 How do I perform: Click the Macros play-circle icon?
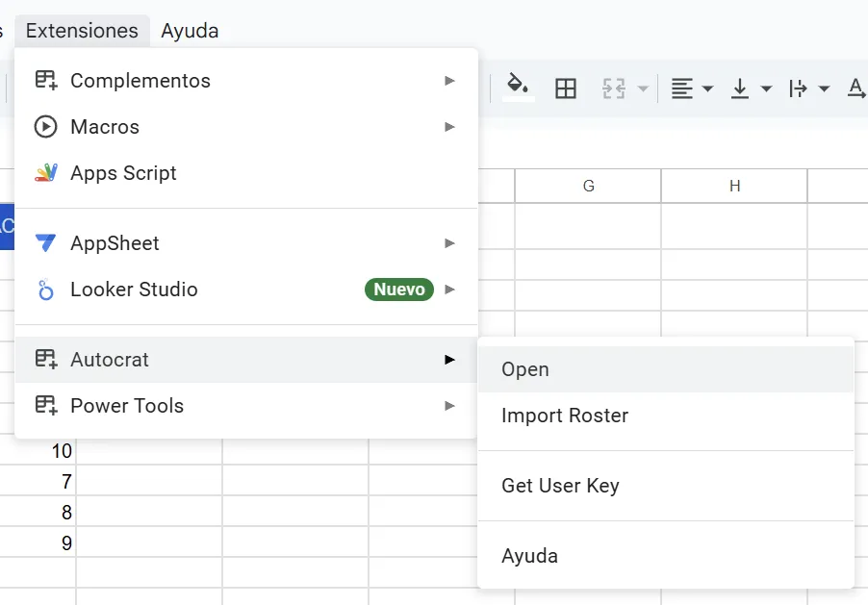(45, 127)
